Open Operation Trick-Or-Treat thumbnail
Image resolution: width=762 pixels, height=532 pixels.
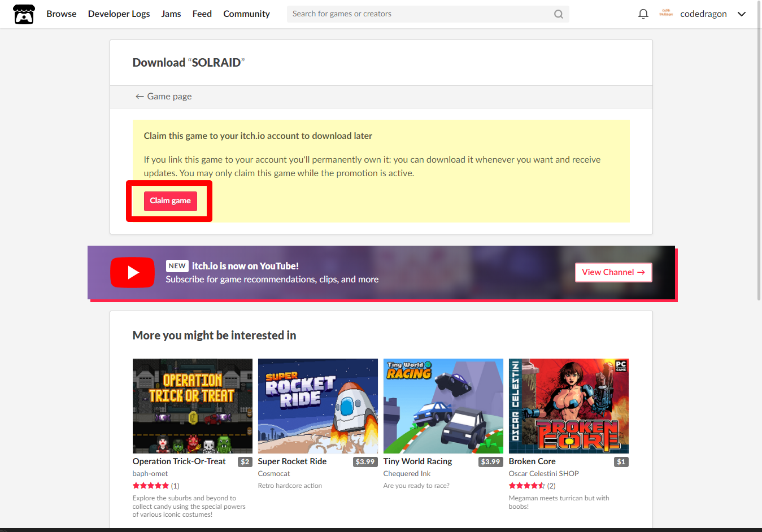click(x=193, y=406)
